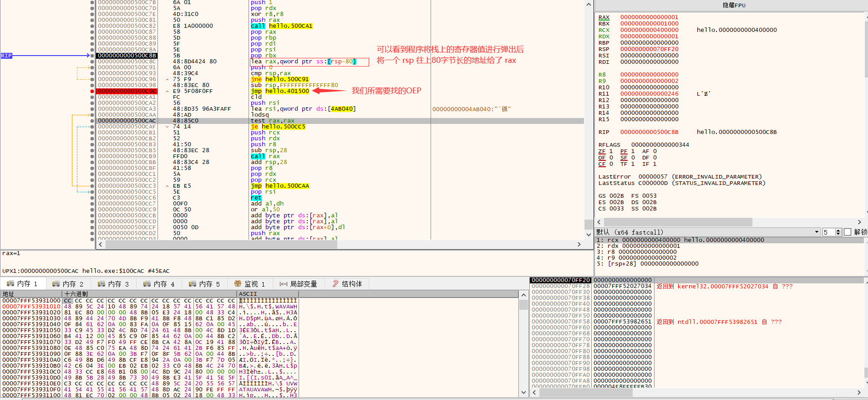Toggle breakpoint bullet at address 500CAC
Viewport: 868px width, 400px height.
pos(92,121)
